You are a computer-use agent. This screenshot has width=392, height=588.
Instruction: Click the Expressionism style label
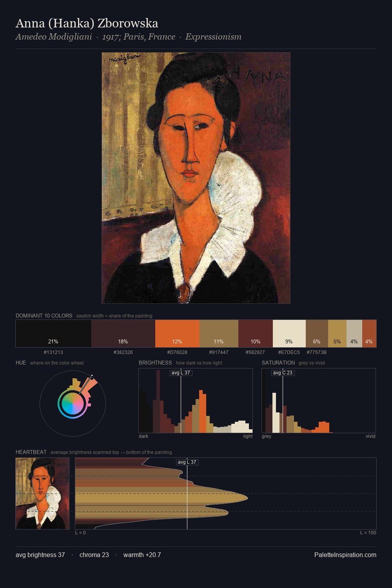[x=213, y=36]
